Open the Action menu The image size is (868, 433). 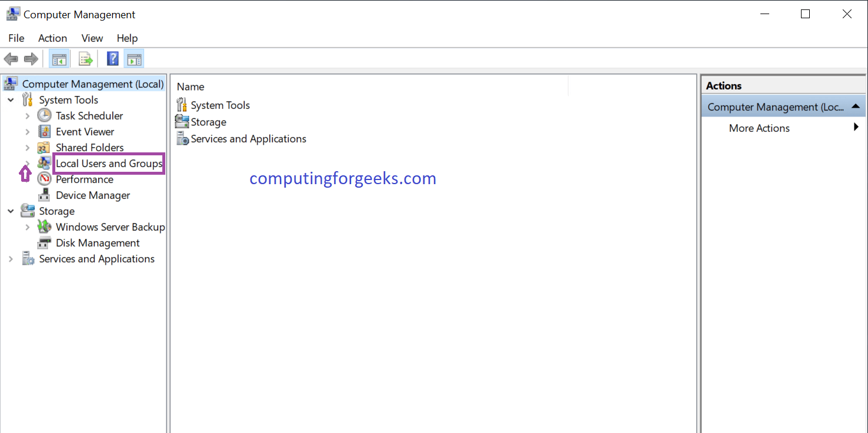click(x=52, y=38)
